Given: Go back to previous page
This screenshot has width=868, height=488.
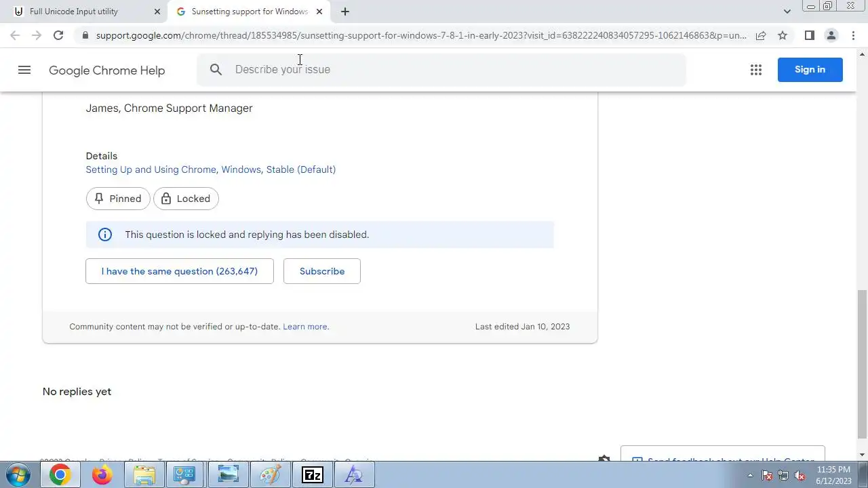Looking at the screenshot, I should 15,35.
